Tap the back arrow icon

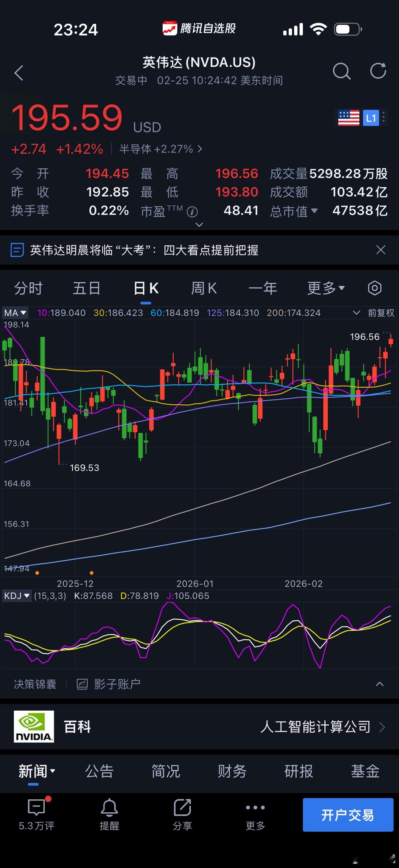(x=19, y=73)
